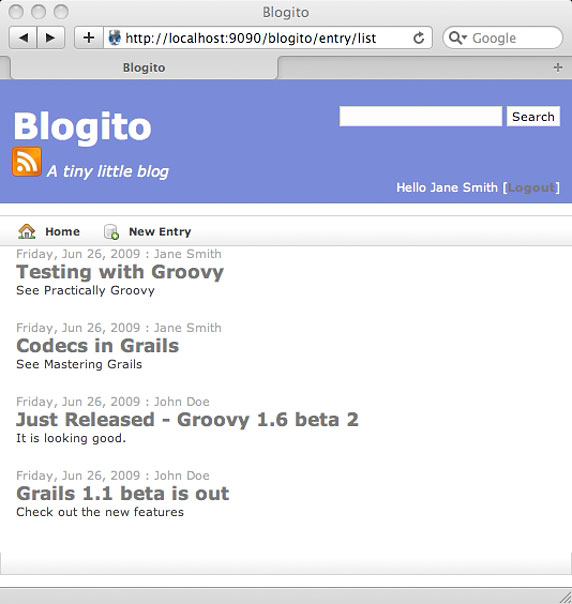Click the window resize grip corner
572x604 pixels.
pyautogui.click(x=565, y=597)
